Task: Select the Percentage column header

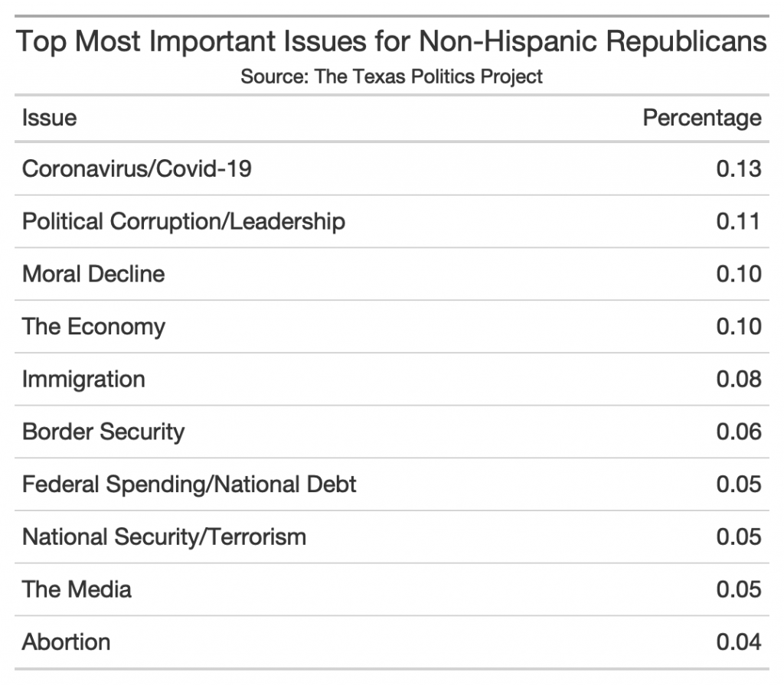Action: (702, 118)
